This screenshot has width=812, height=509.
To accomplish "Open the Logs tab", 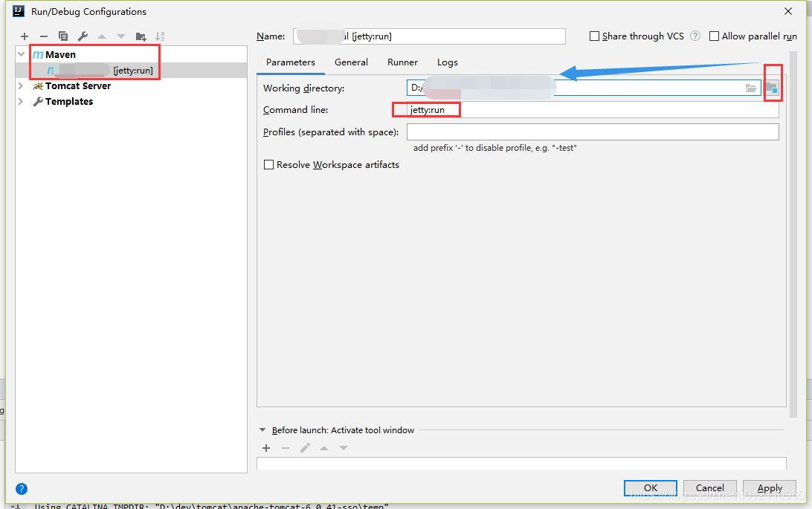I will click(x=448, y=62).
